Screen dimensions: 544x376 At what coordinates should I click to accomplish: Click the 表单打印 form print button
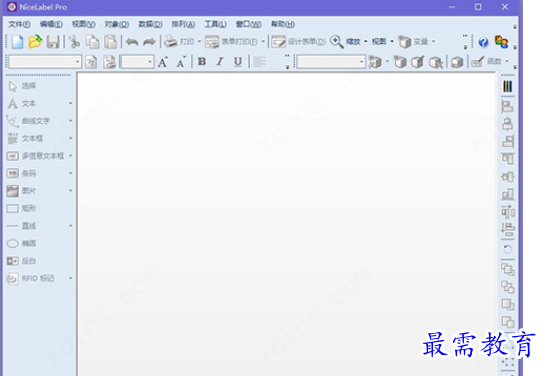click(231, 42)
